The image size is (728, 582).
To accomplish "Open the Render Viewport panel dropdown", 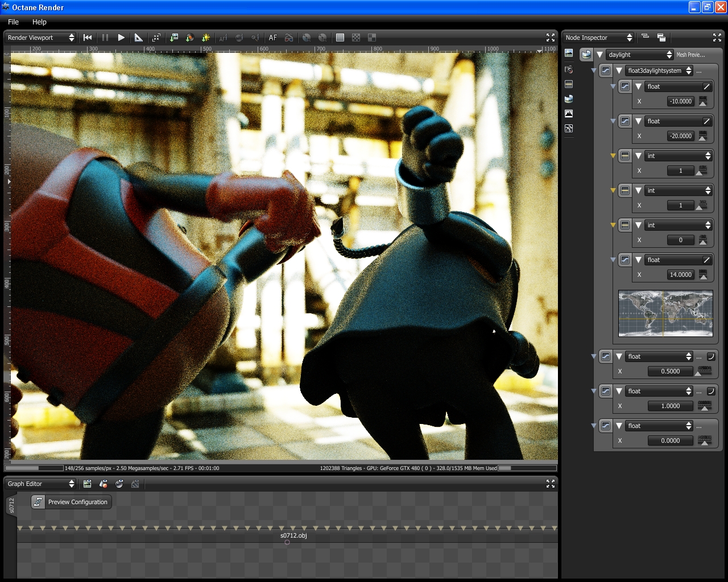I will (41, 38).
